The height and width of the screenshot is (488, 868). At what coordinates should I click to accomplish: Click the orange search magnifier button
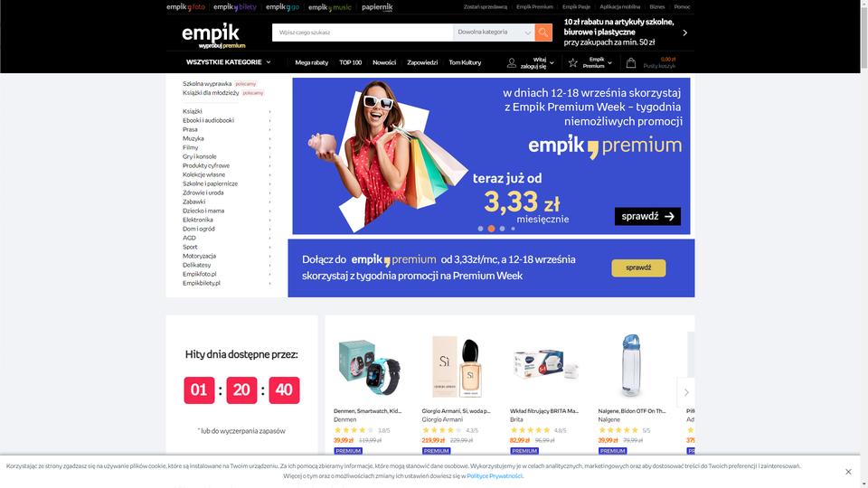[543, 33]
